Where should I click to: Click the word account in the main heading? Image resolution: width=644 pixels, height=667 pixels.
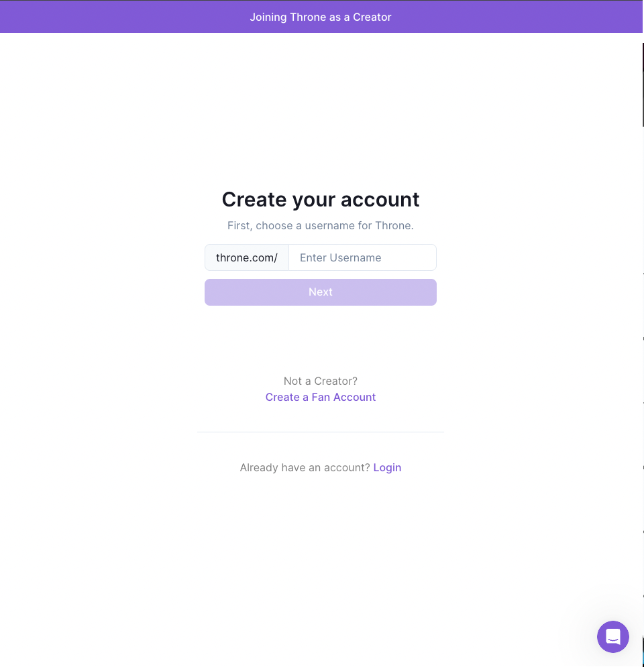click(x=380, y=200)
